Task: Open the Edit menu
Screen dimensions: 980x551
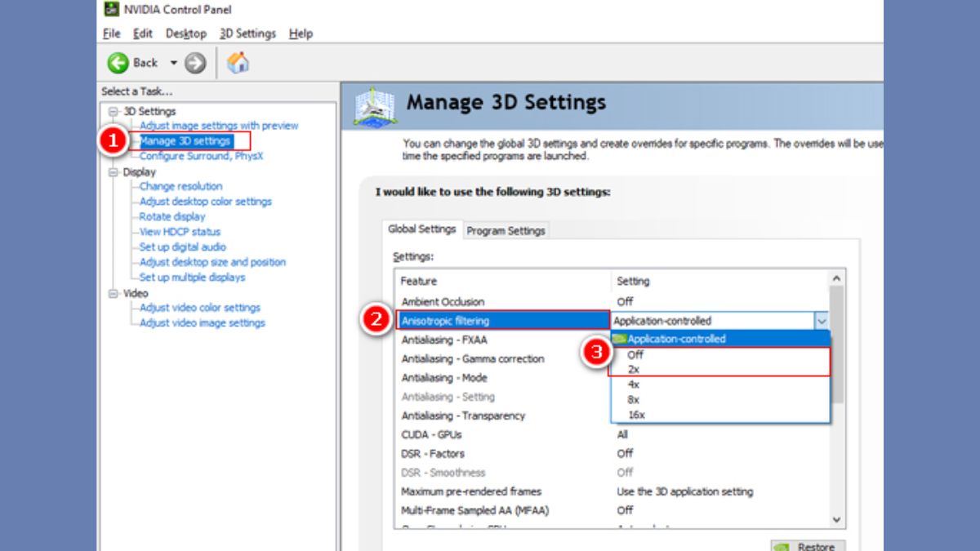Action: 143,33
